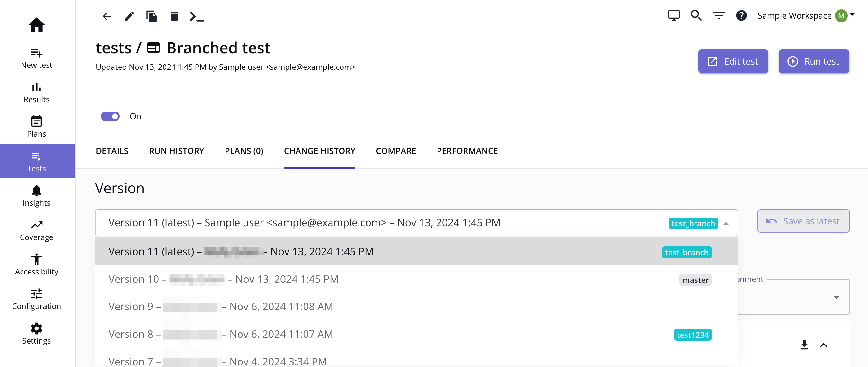The height and width of the screenshot is (367, 868).
Task: Collapse the Version selector dropdown
Action: click(x=726, y=223)
